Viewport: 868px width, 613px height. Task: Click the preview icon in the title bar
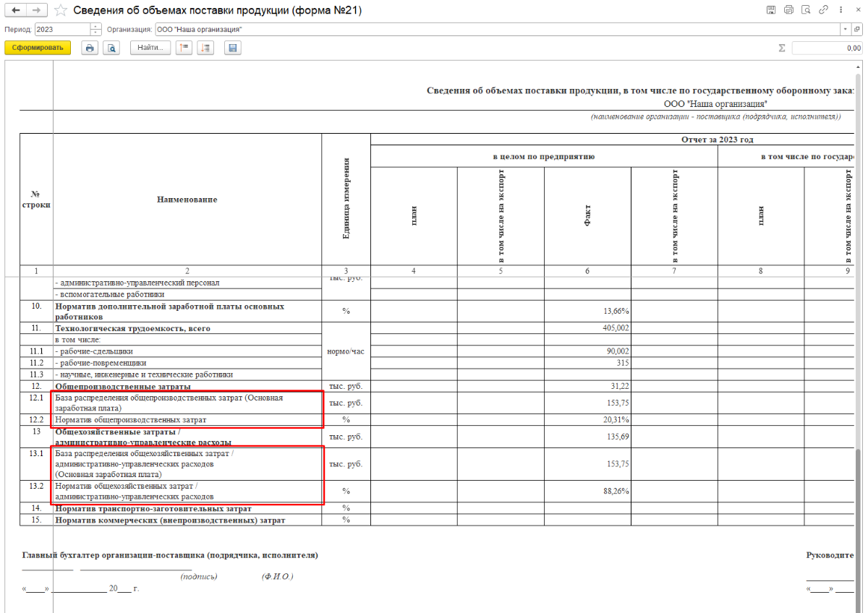click(805, 10)
